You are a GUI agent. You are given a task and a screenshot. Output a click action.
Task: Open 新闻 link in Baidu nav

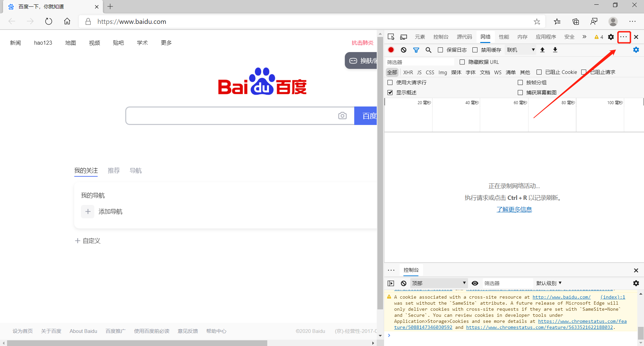point(15,43)
